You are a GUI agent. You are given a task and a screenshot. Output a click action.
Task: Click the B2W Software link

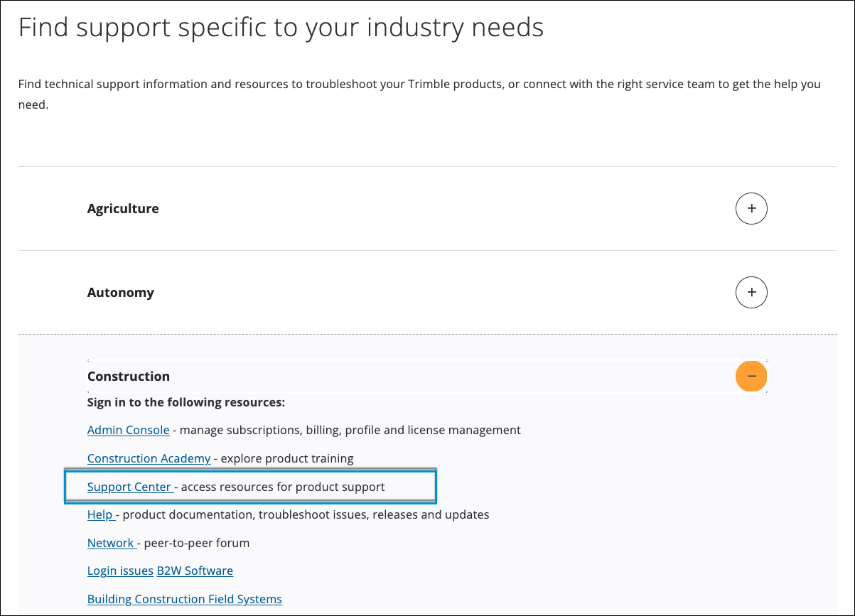click(195, 571)
